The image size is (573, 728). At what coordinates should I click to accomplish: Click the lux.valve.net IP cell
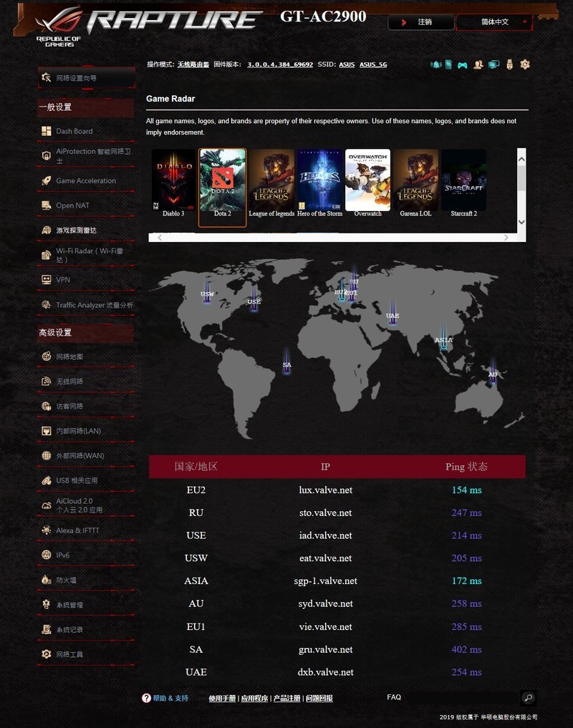(x=325, y=490)
